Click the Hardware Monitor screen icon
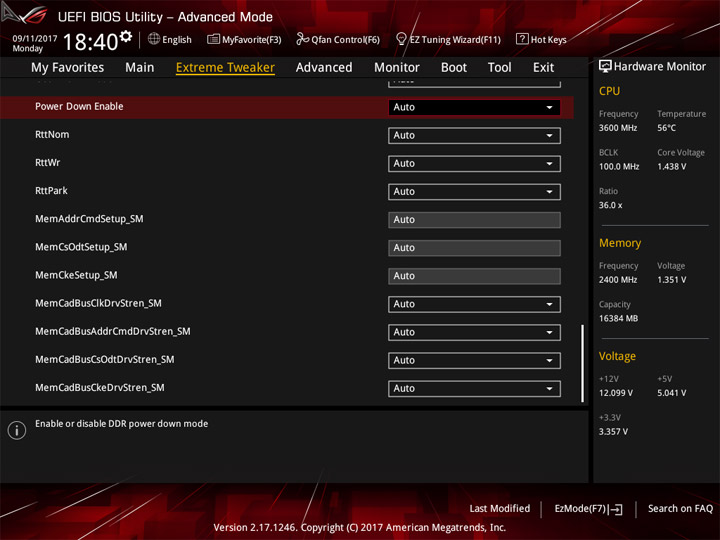 pos(605,67)
